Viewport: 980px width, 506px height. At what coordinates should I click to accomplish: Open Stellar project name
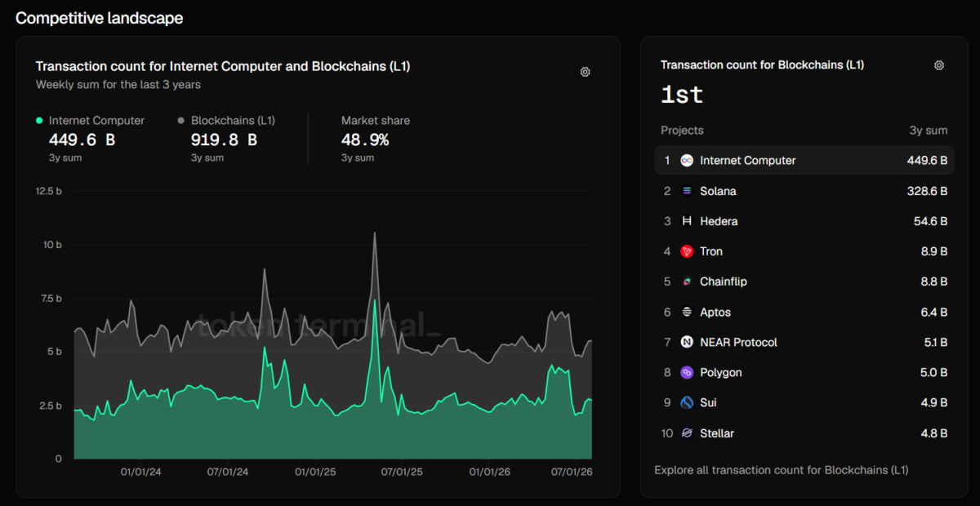(717, 433)
